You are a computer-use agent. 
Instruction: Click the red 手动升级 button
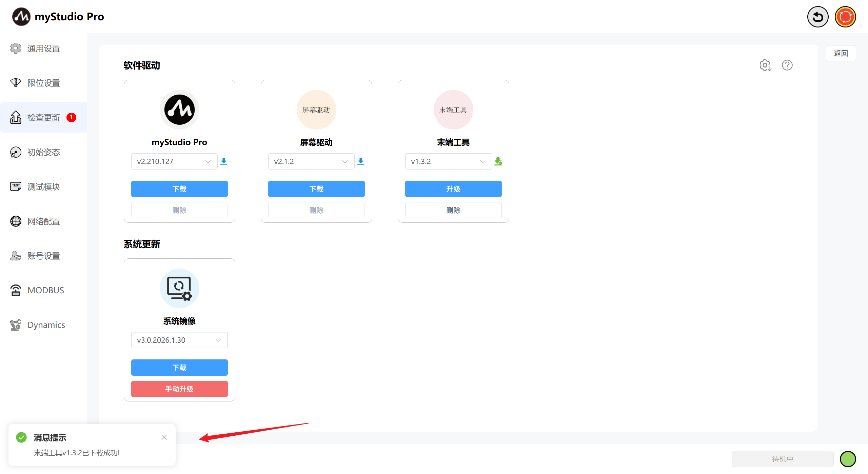coord(179,389)
